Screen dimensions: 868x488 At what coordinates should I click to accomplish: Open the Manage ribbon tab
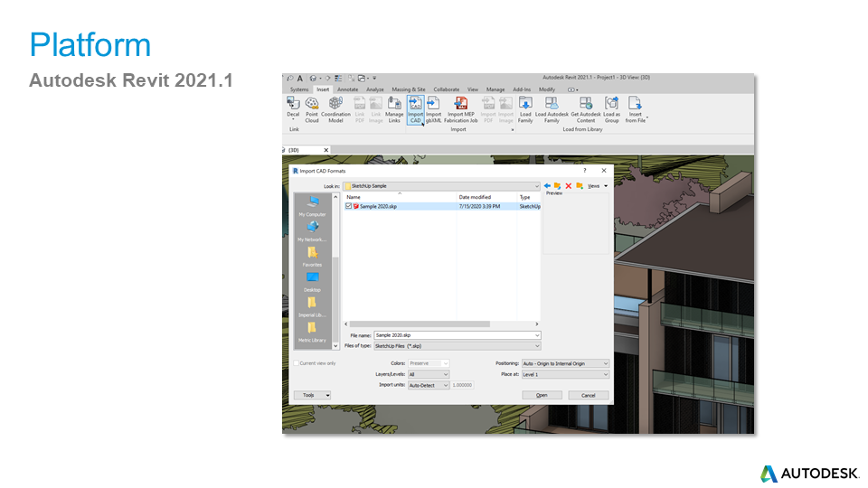(495, 89)
